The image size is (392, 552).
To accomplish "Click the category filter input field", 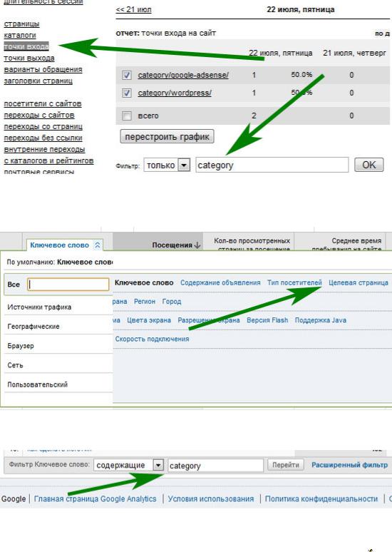I will pos(272,165).
